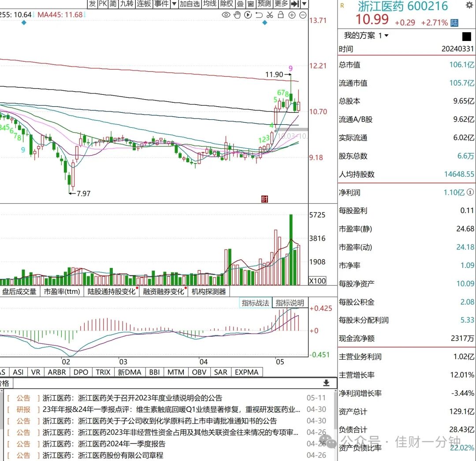
Task: Open the 更多 more options button
Action: tap(281, 4)
